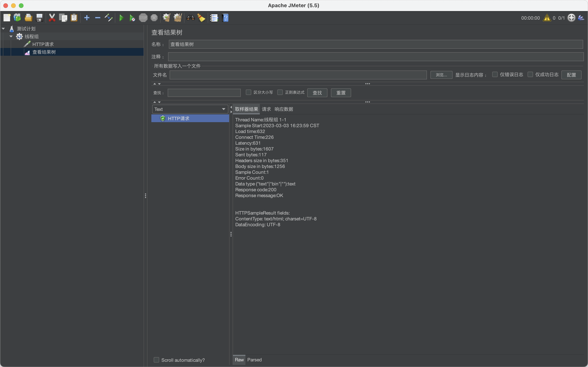588x367 pixels.
Task: Collapse the 线程组 tree node
Action: click(x=11, y=36)
